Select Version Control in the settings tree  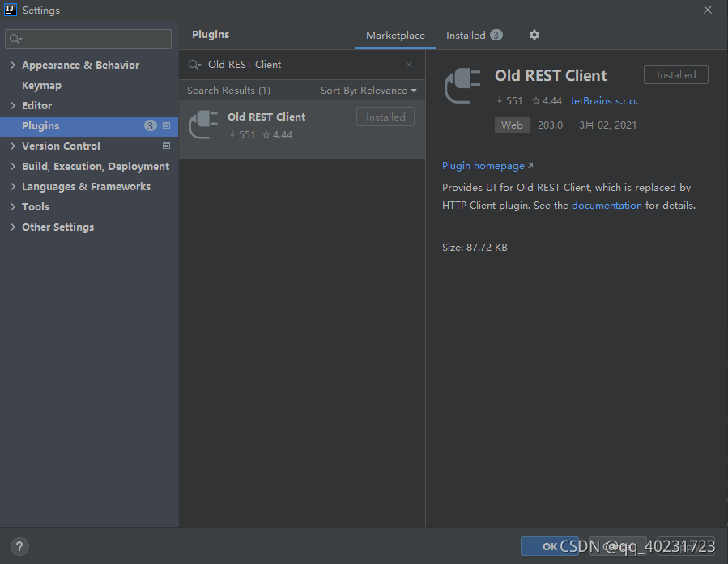[61, 146]
